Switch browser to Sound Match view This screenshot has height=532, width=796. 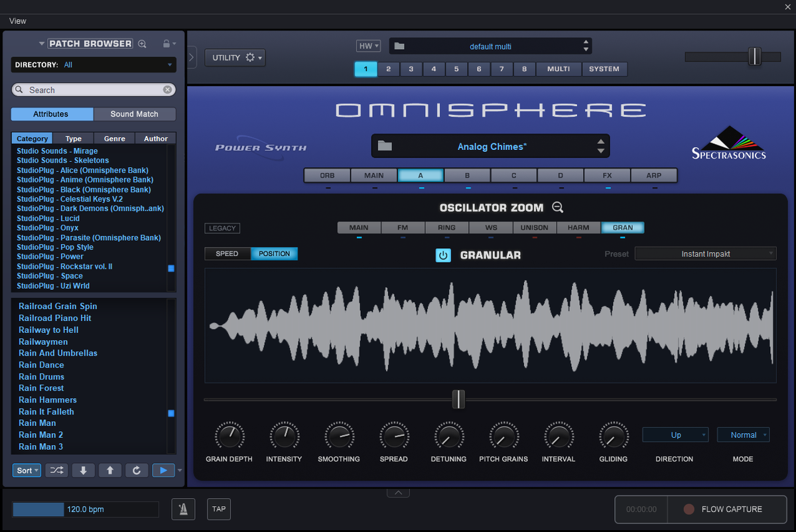pos(135,114)
